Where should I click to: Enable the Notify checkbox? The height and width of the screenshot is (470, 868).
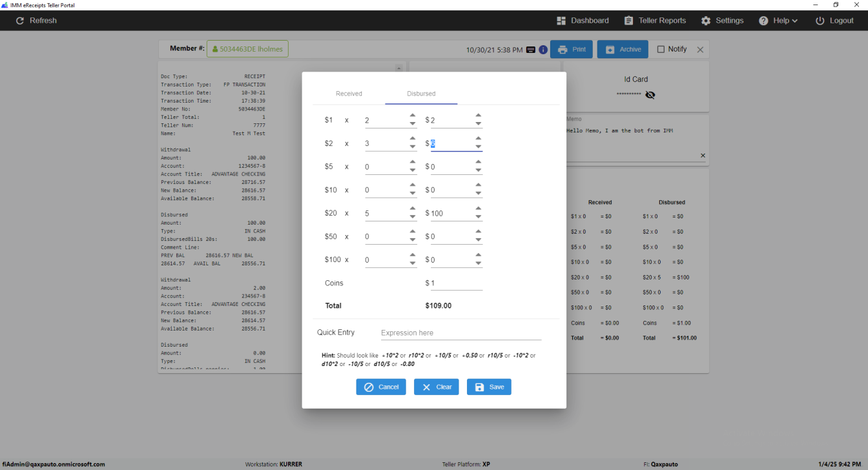pyautogui.click(x=661, y=50)
